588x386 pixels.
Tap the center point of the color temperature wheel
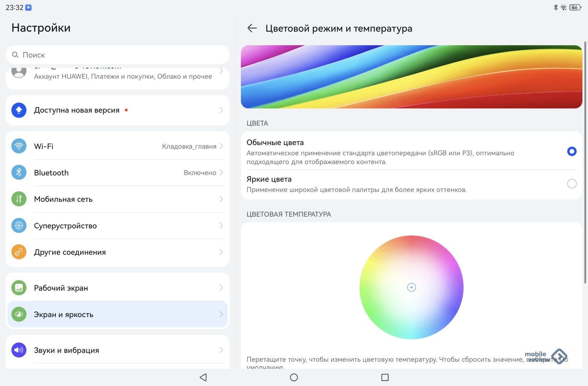coord(411,288)
